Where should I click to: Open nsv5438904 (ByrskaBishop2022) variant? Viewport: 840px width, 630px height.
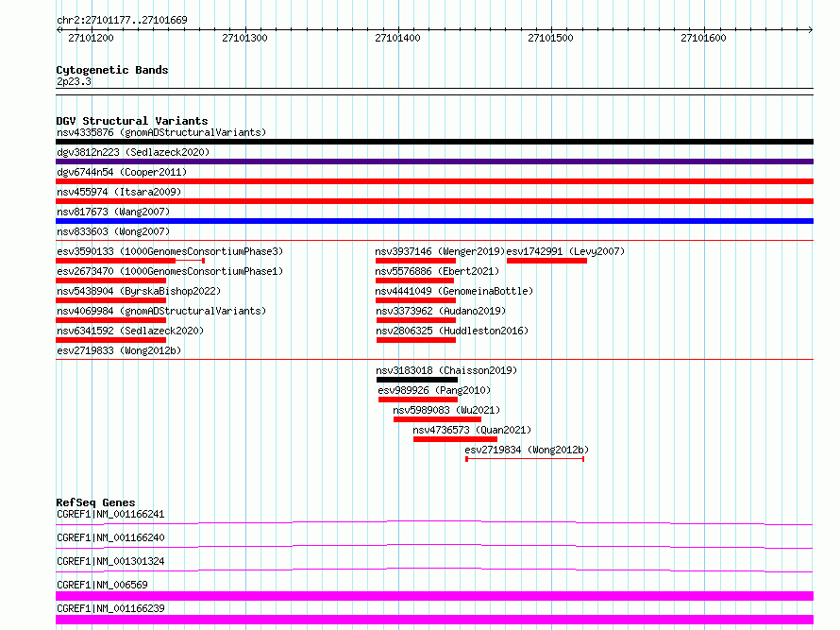139,291
